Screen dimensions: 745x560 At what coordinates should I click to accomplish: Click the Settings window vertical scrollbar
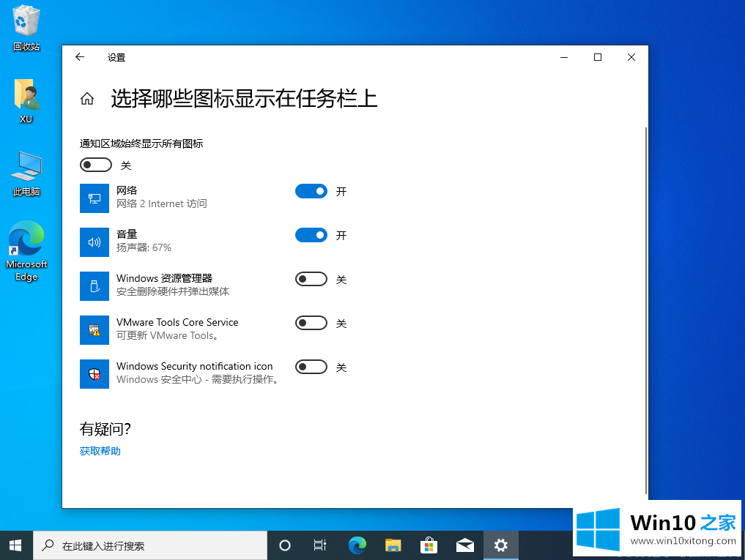coord(645,307)
